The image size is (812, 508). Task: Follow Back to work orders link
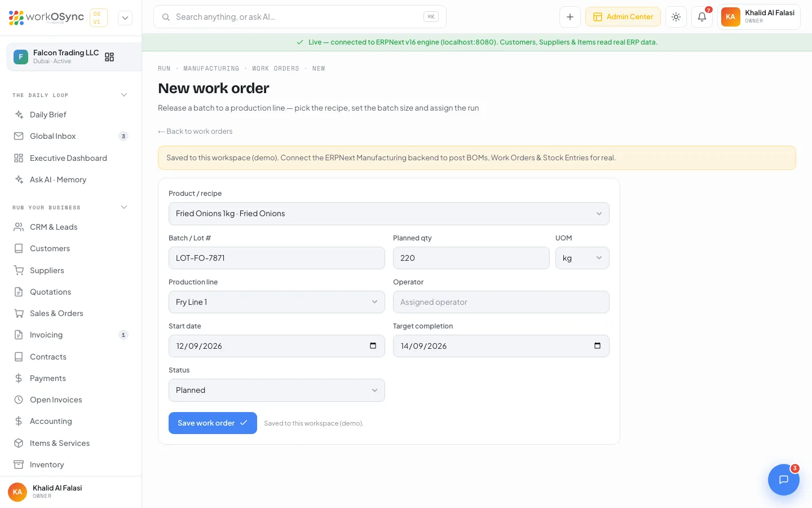(x=195, y=131)
